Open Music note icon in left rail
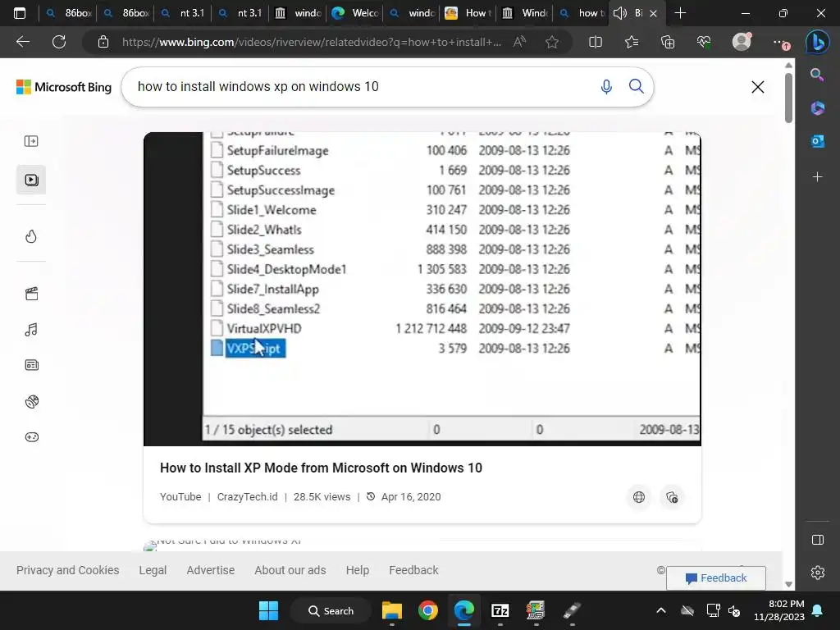Image resolution: width=840 pixels, height=630 pixels. [31, 330]
